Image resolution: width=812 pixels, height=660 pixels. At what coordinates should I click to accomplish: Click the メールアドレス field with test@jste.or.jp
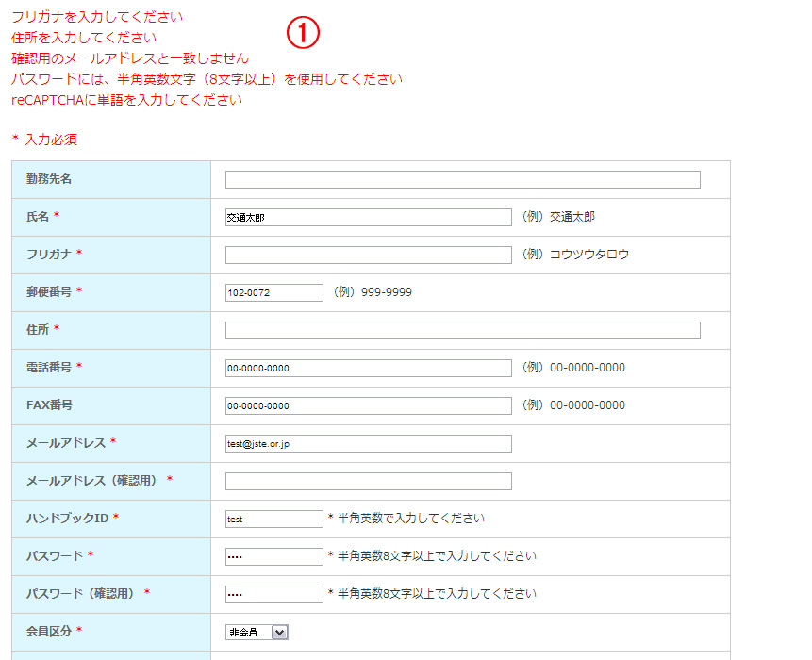click(x=368, y=443)
